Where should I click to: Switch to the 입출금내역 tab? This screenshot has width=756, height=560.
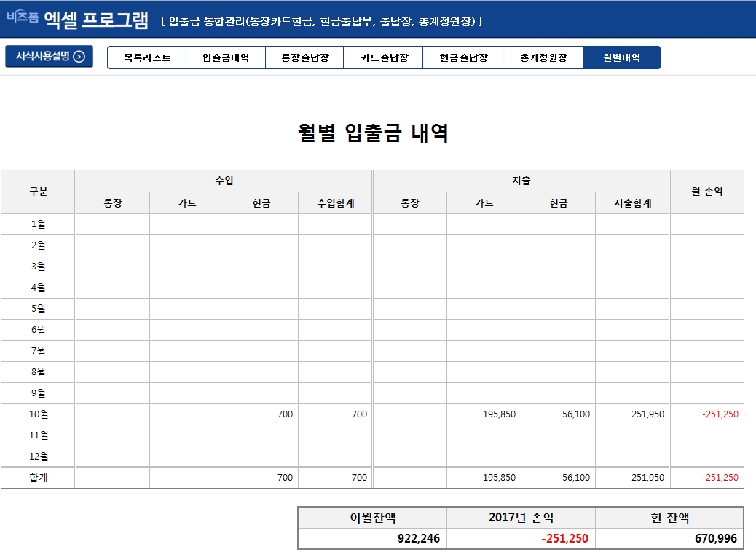226,58
